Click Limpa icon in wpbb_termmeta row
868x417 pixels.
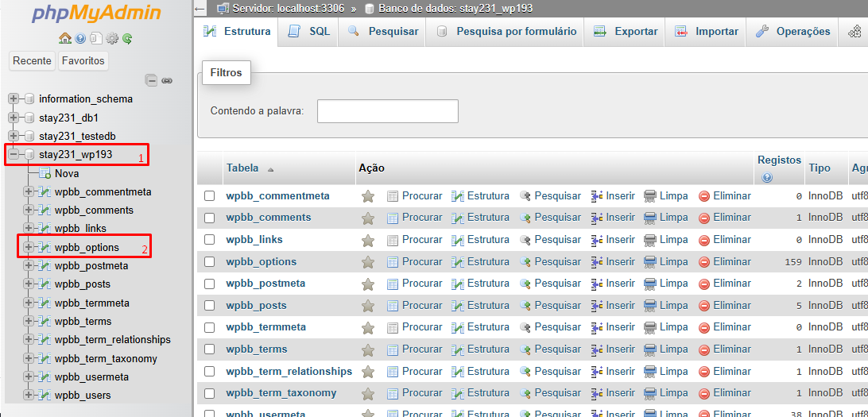650,327
